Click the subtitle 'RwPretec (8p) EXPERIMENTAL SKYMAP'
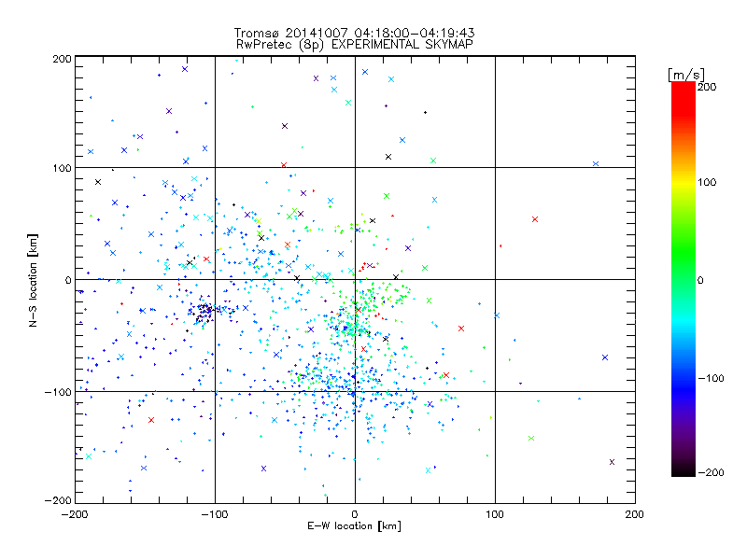 [355, 44]
